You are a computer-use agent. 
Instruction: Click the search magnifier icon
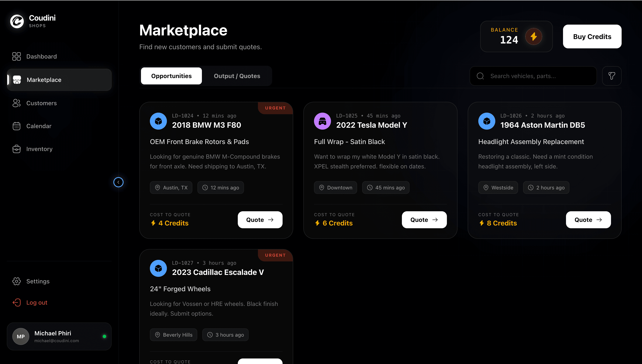pos(480,76)
